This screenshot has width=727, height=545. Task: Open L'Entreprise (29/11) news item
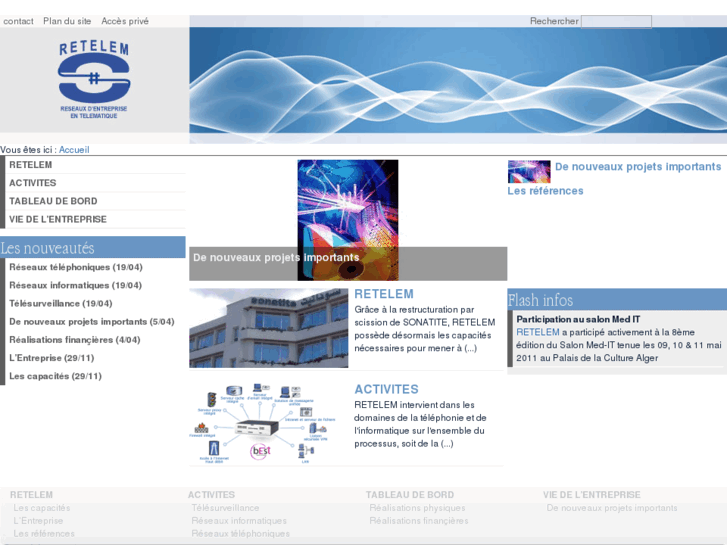pos(51,358)
